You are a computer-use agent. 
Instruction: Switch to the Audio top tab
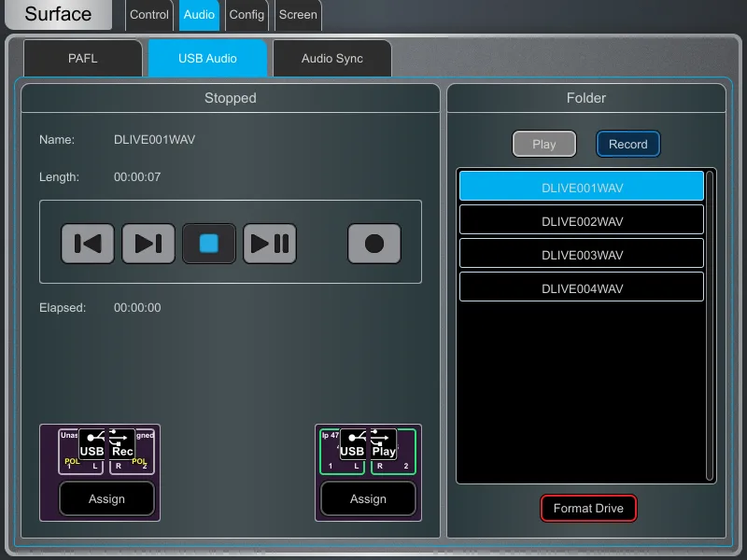click(x=199, y=15)
